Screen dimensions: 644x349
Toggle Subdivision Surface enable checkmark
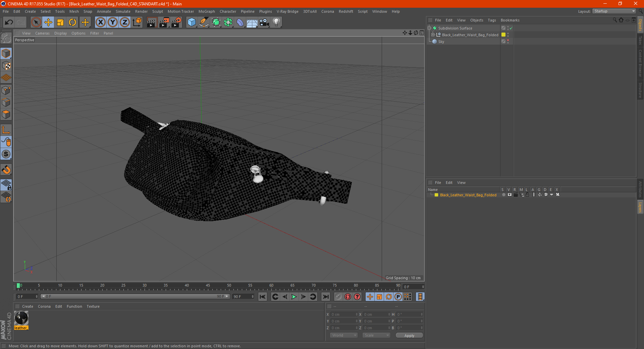[x=511, y=28]
